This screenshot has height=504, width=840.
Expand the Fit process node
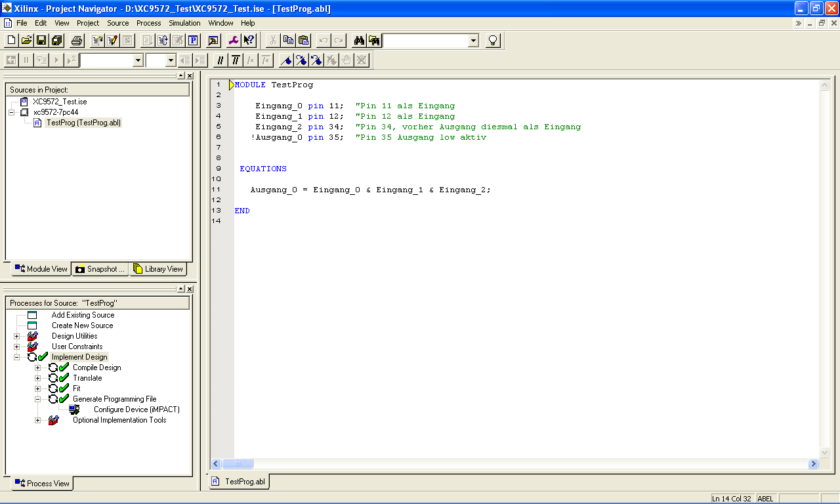(x=37, y=388)
